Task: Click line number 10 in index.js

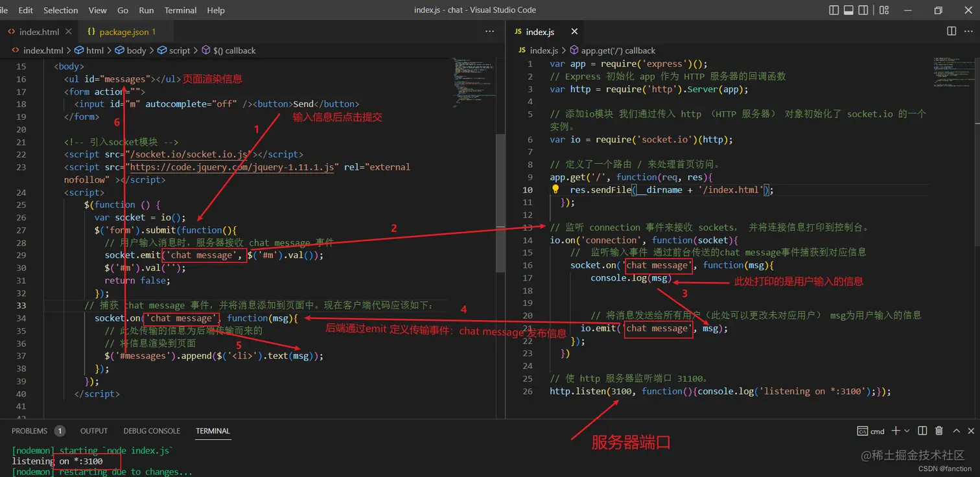Action: pos(528,190)
